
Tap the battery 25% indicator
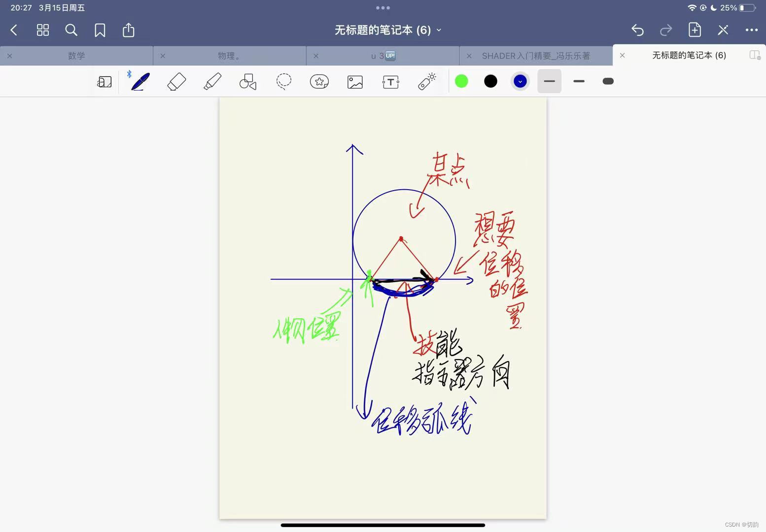(x=737, y=8)
